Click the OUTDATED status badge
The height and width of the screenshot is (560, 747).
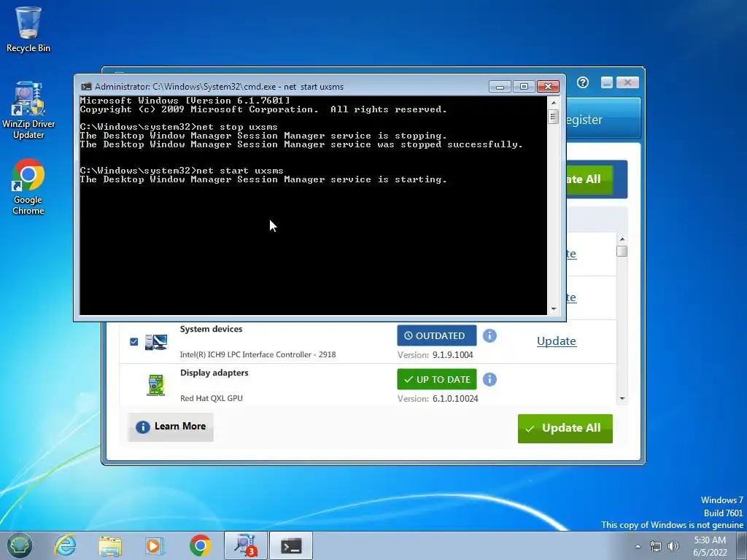tap(437, 335)
